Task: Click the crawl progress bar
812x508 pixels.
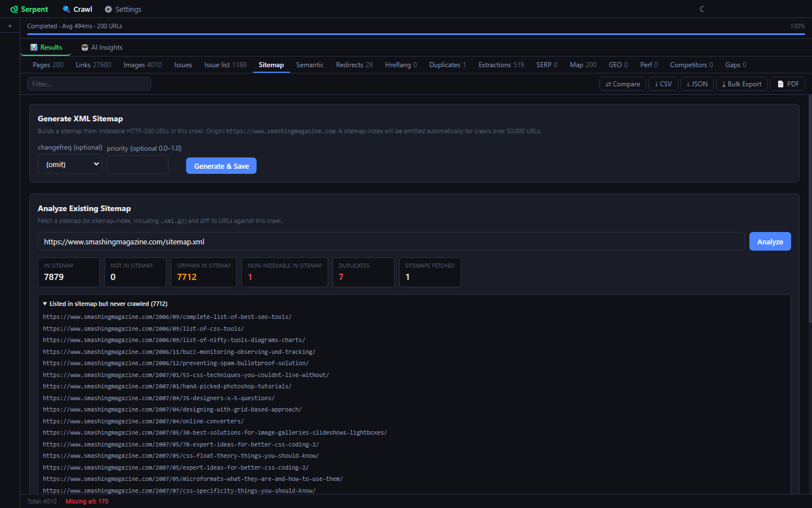Action: pyautogui.click(x=416, y=34)
